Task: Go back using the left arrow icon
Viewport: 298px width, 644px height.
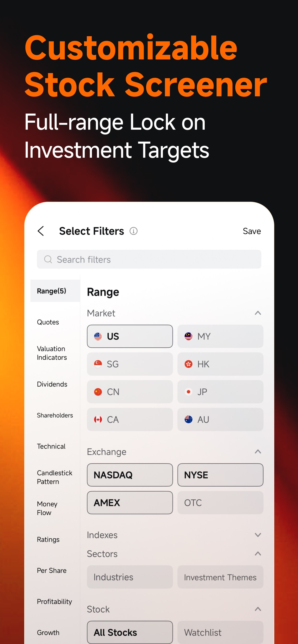Action: coord(41,231)
